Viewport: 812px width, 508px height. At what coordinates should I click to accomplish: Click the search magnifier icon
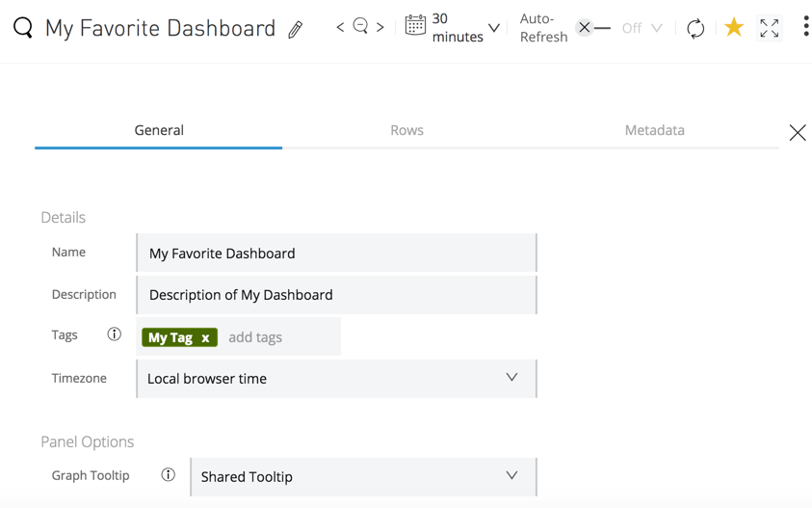(x=23, y=28)
